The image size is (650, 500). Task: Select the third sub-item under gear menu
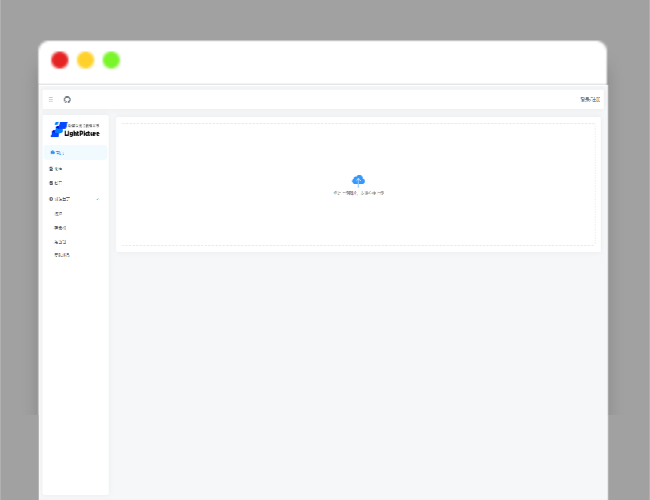[60, 242]
